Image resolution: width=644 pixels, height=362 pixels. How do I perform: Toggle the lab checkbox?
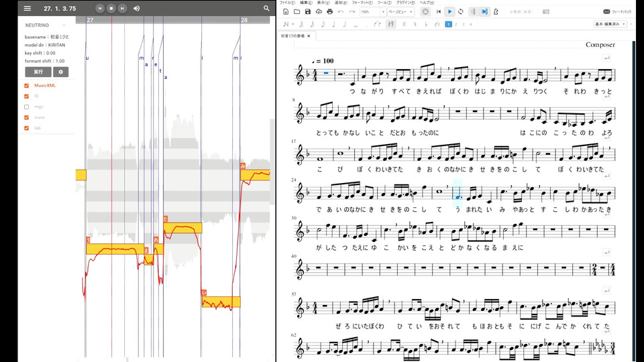[x=27, y=128]
